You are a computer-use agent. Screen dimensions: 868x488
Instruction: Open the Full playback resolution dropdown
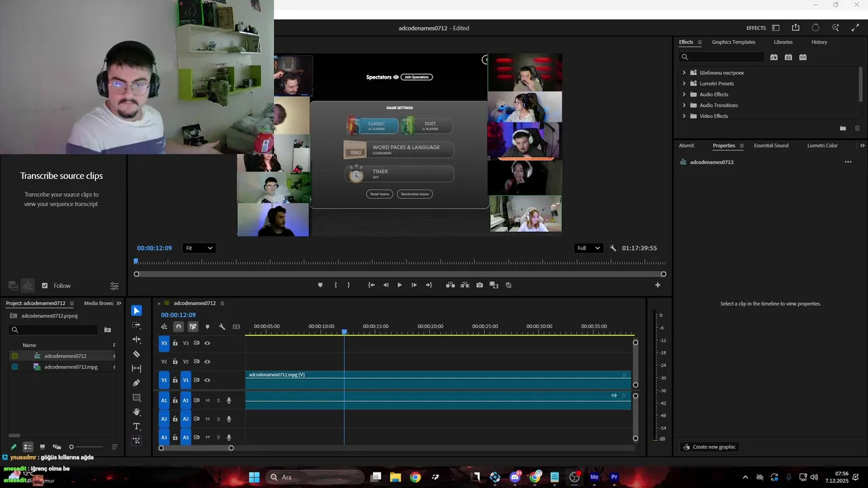click(x=588, y=248)
